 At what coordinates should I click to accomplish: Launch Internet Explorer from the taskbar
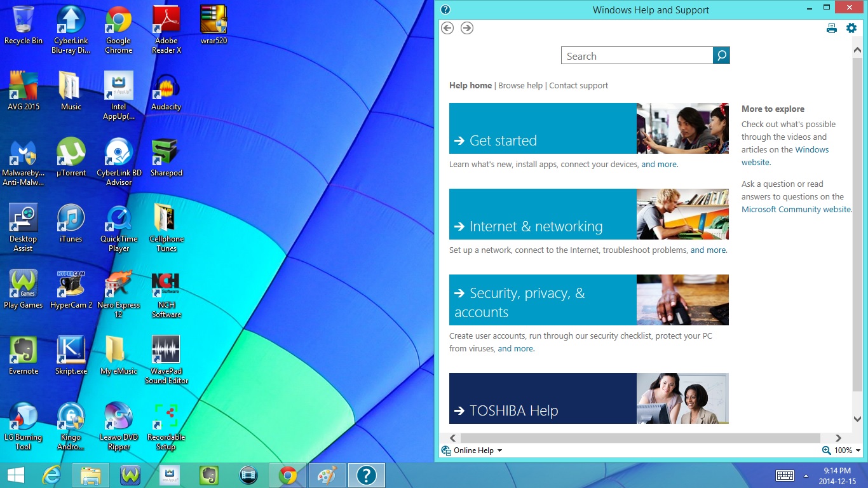(51, 475)
